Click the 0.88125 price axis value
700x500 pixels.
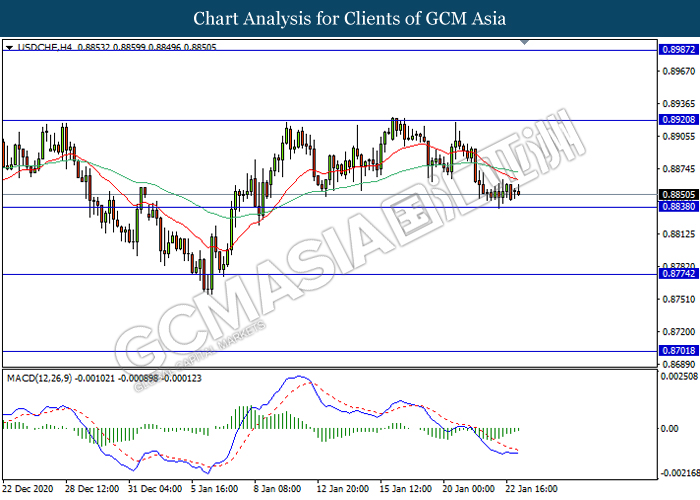tap(679, 234)
